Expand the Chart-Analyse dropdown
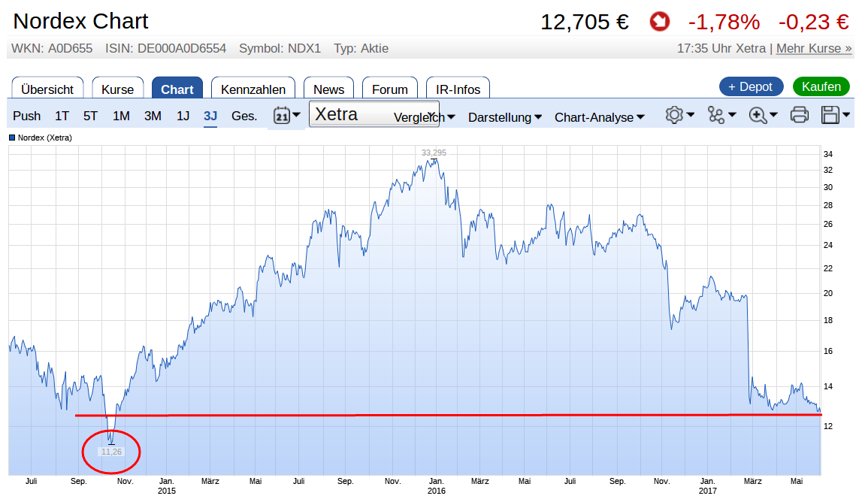 pyautogui.click(x=600, y=117)
